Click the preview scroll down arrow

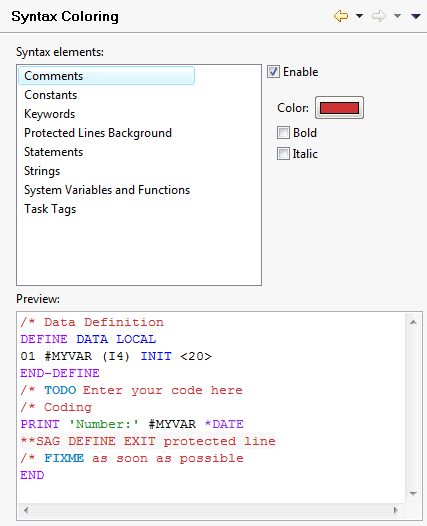[413, 494]
